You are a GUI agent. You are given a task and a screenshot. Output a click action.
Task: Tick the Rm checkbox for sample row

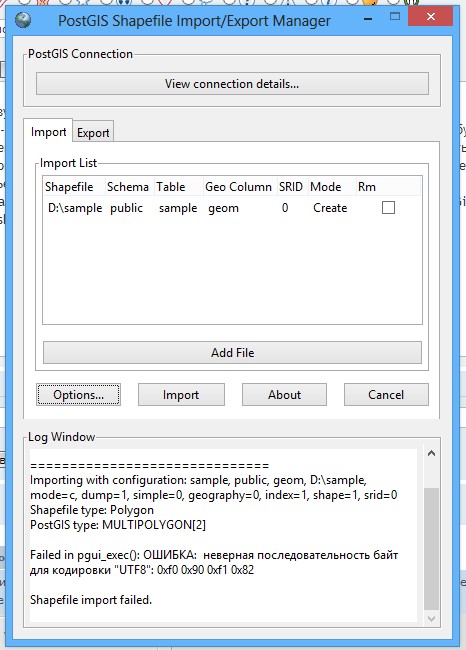pos(388,208)
